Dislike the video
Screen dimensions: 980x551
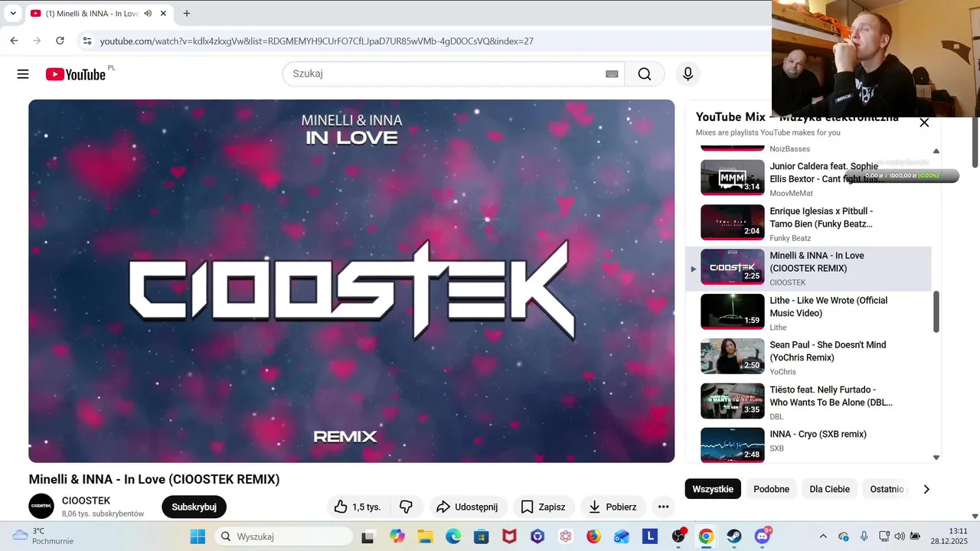tap(407, 507)
